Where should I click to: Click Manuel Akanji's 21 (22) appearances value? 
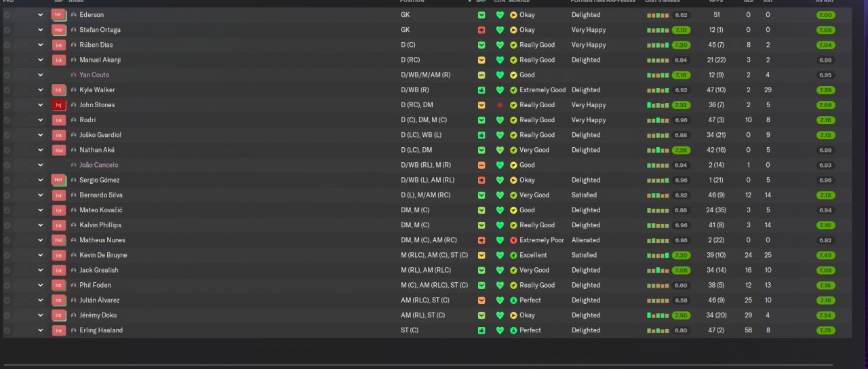tap(717, 60)
